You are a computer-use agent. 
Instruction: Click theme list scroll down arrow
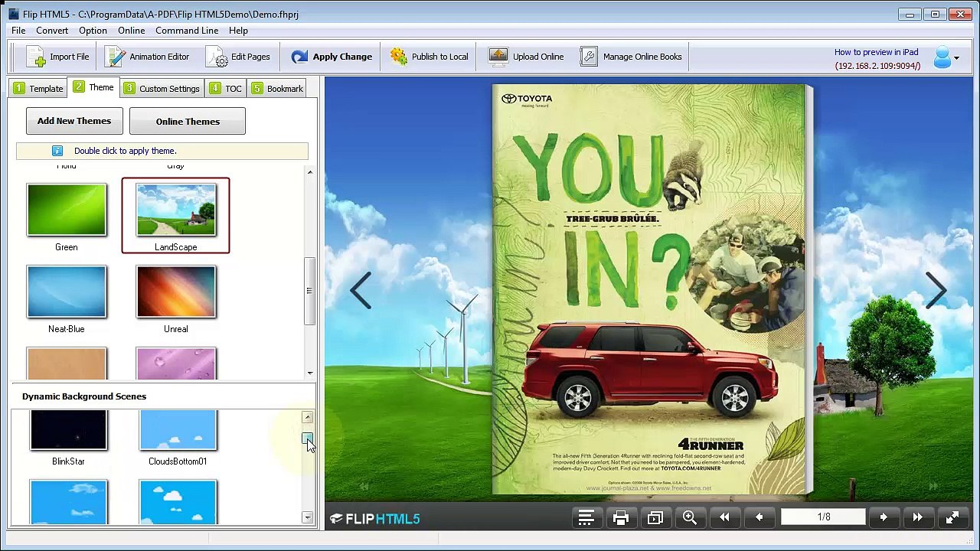coord(309,373)
